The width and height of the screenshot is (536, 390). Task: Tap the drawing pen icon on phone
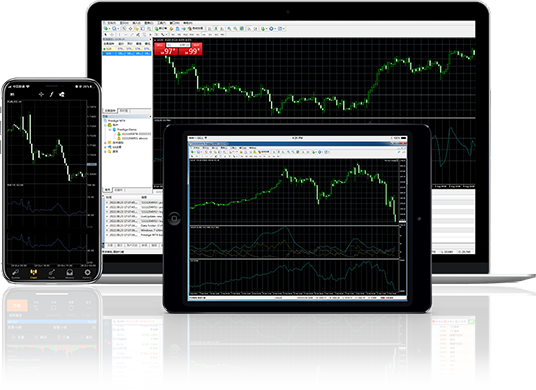[52, 94]
